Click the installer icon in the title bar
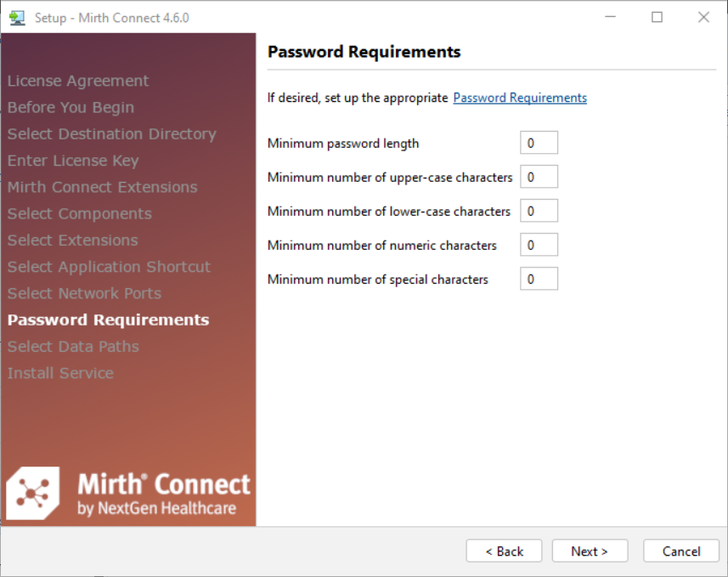Screen dimensions: 728x577 17,17
